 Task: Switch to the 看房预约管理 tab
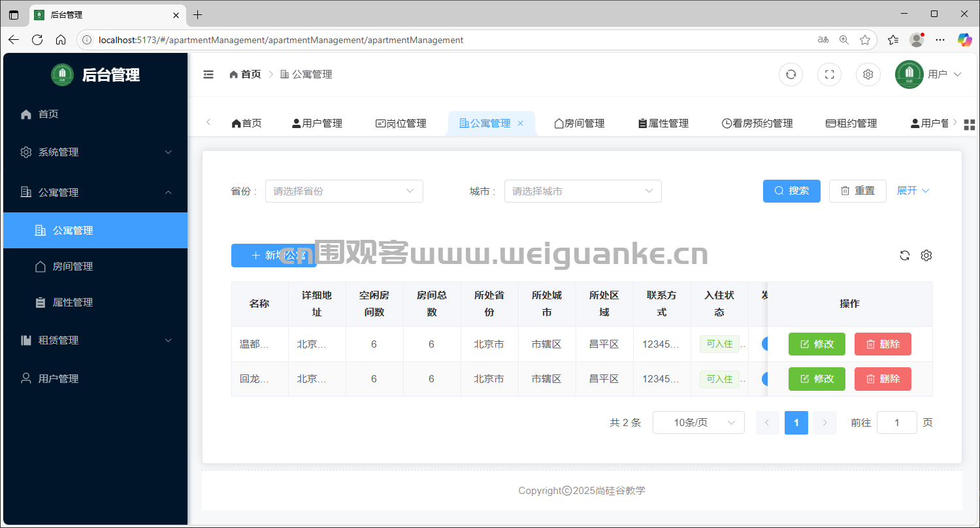click(x=757, y=124)
